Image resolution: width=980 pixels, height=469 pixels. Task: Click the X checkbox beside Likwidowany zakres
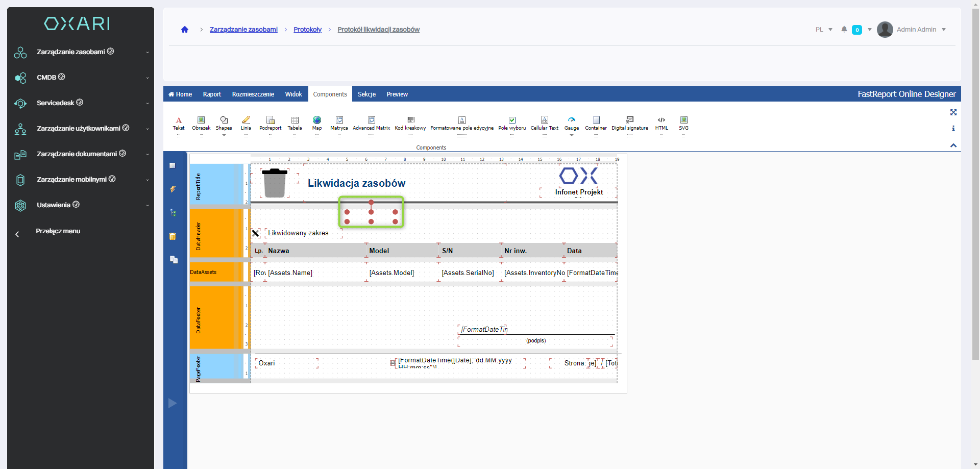click(256, 233)
